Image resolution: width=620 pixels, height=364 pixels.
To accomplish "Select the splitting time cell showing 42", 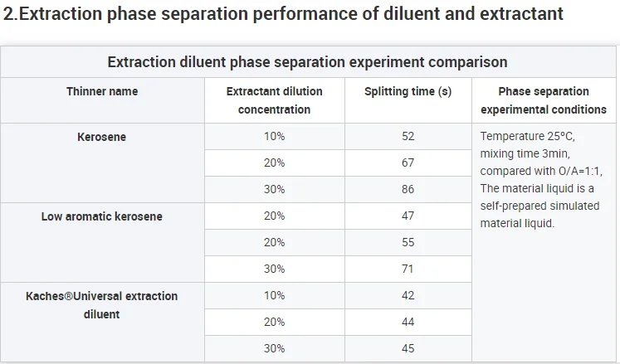I will tap(408, 296).
